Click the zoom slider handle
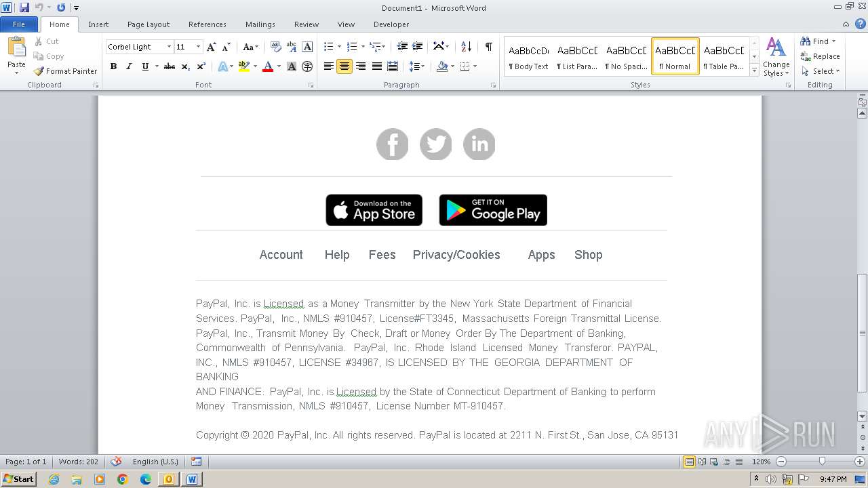The image size is (868, 488). click(x=822, y=462)
